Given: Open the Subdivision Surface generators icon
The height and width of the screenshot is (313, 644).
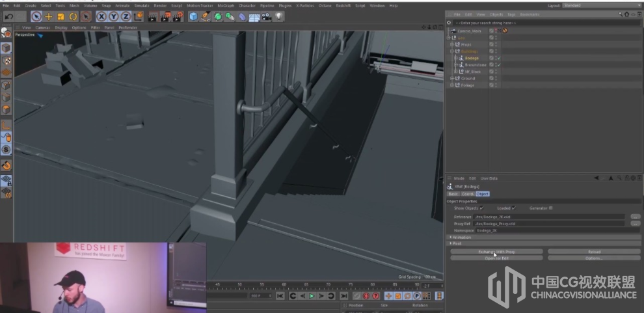Looking at the screenshot, I should (218, 16).
